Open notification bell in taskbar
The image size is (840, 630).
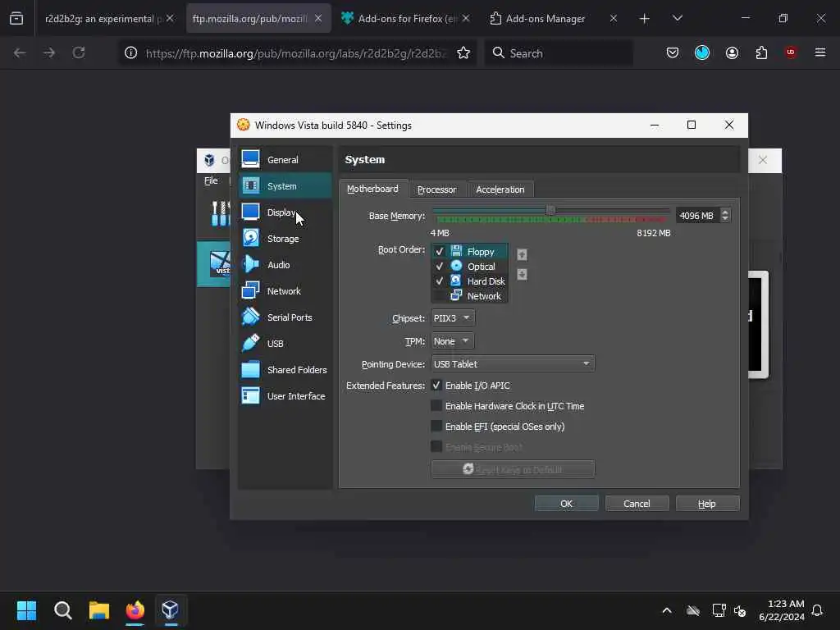point(818,610)
